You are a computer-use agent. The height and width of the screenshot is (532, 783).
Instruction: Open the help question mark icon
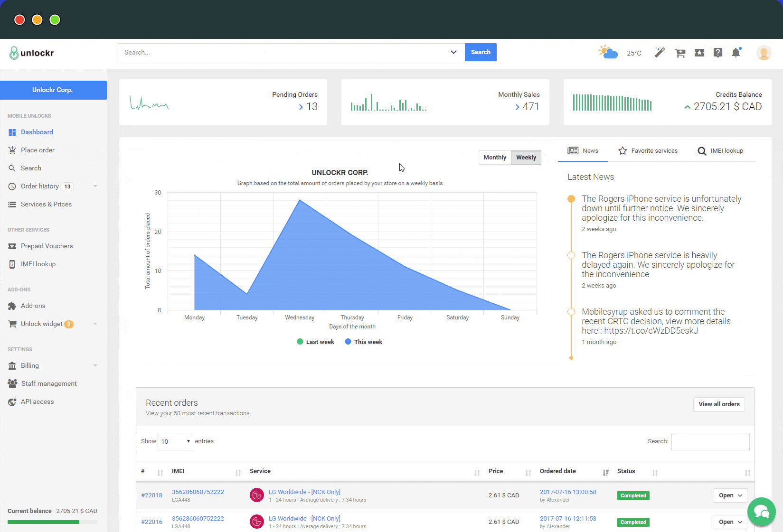coord(718,53)
